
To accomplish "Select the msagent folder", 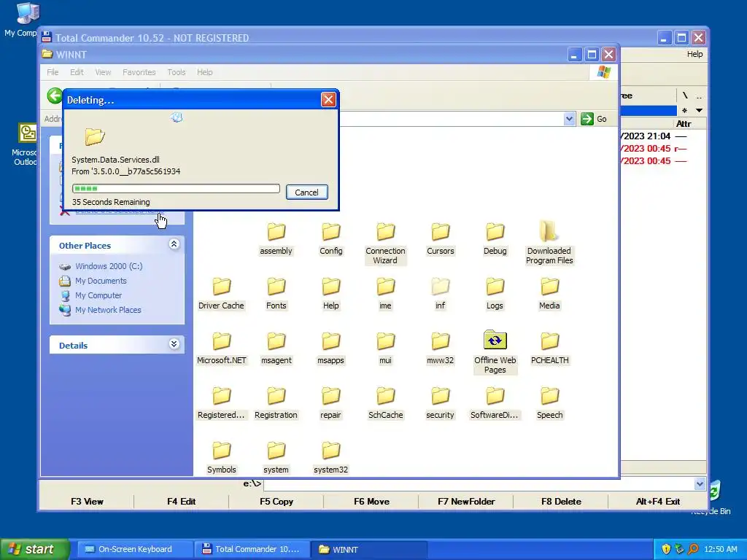I will [276, 349].
